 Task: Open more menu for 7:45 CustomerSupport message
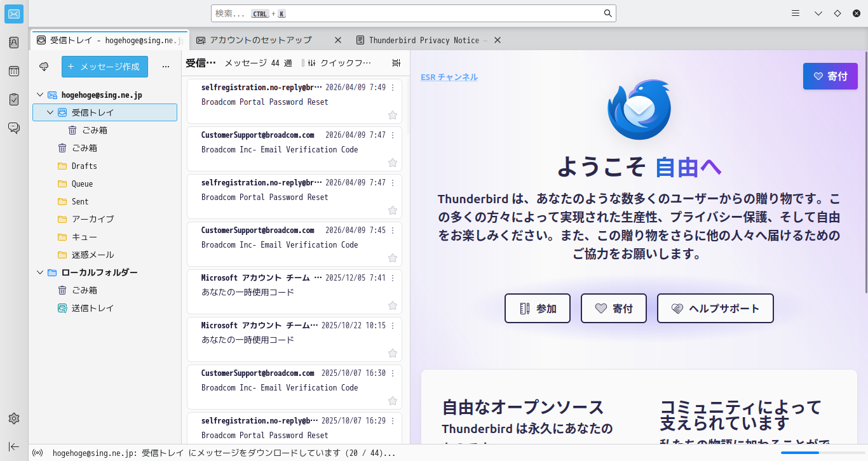(393, 230)
